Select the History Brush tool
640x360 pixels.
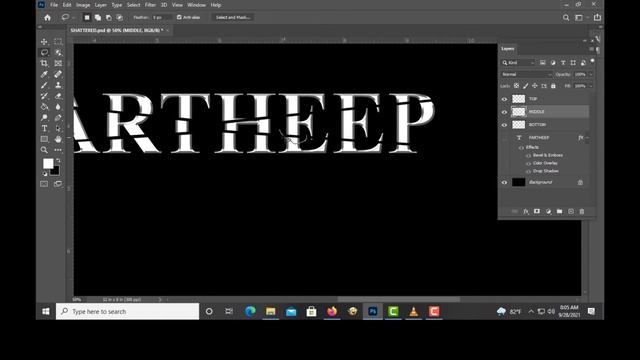(44, 96)
